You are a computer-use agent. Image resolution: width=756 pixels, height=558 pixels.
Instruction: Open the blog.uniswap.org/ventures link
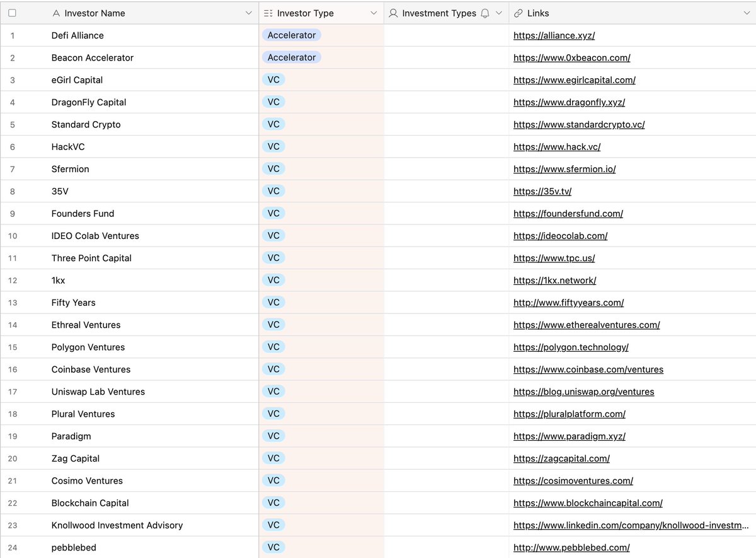coord(584,392)
